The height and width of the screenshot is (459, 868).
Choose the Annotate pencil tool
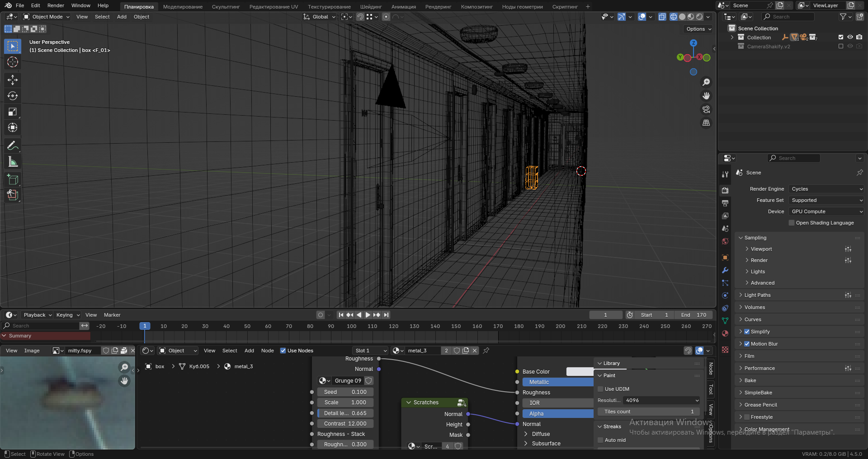click(x=13, y=145)
